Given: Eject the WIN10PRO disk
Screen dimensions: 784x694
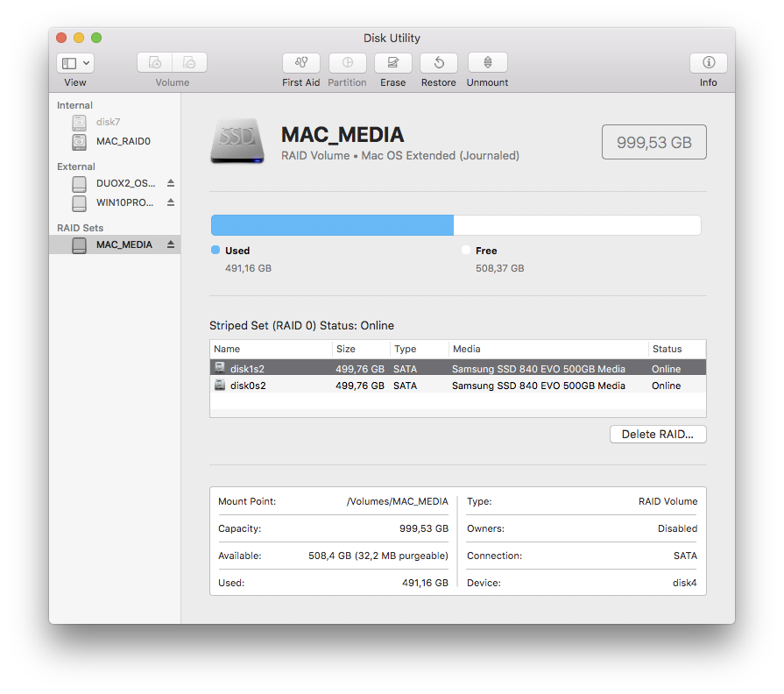Looking at the screenshot, I should pos(171,202).
